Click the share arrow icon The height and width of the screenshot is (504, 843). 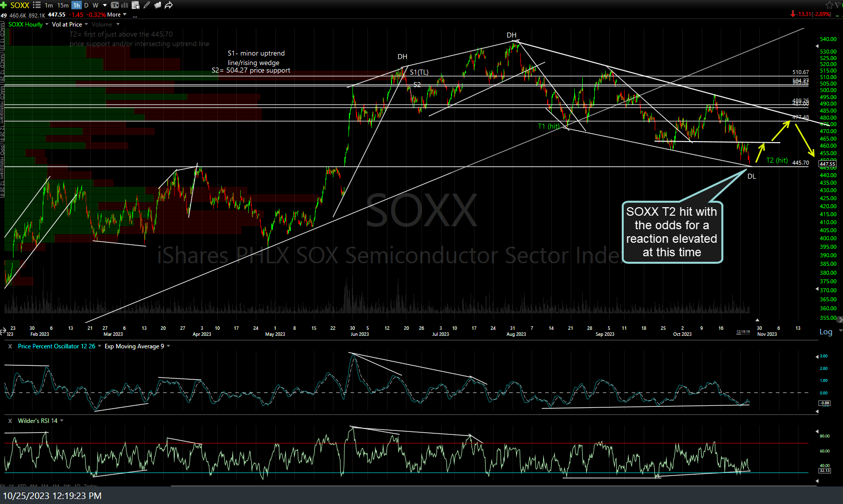pos(168,5)
